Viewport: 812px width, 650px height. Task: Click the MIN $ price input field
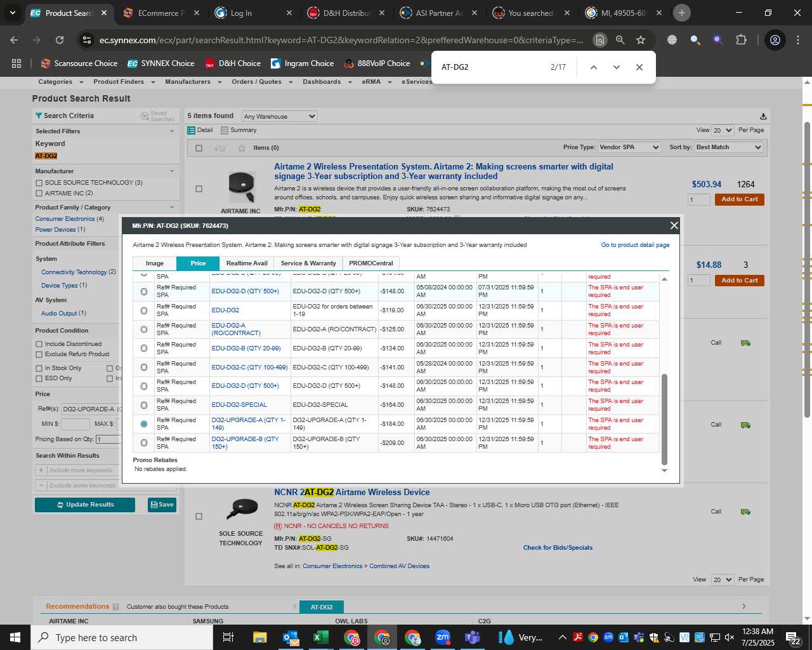[x=75, y=424]
